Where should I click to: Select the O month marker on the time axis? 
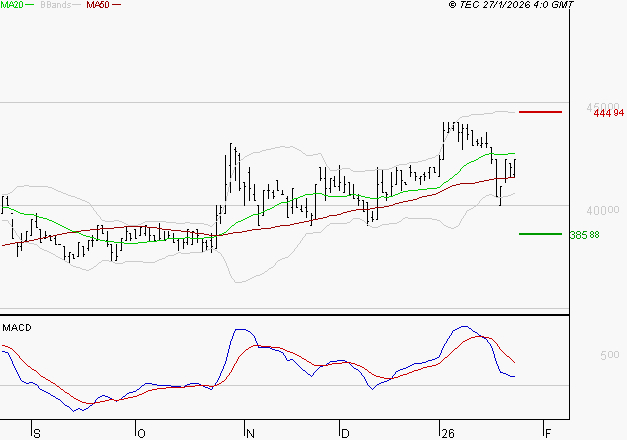[x=141, y=434]
